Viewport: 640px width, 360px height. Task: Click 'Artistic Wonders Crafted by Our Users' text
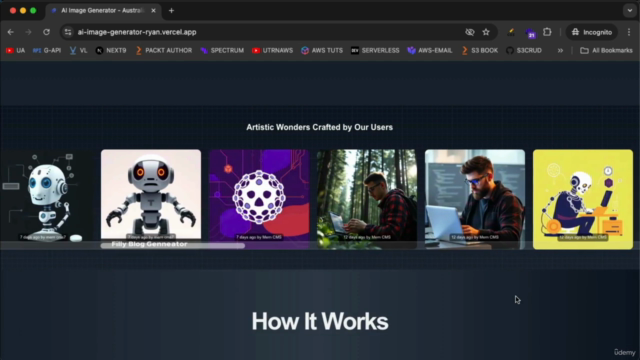coord(320,127)
